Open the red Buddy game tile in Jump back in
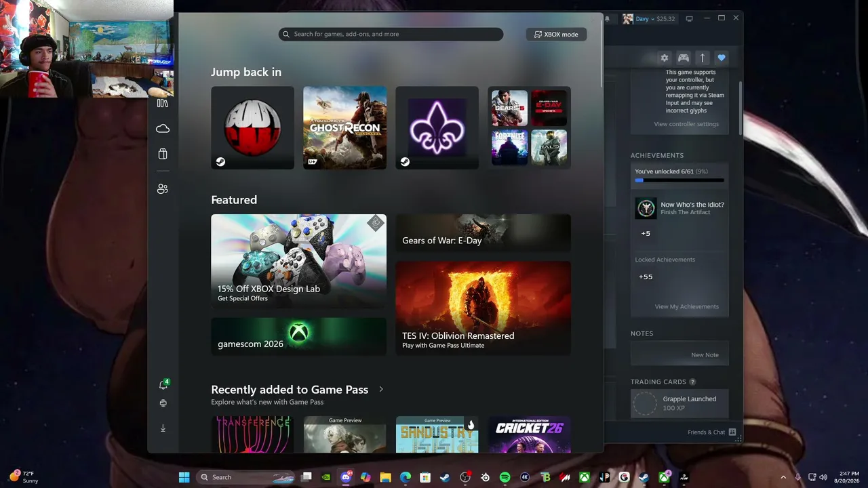The height and width of the screenshot is (488, 868). tap(252, 127)
